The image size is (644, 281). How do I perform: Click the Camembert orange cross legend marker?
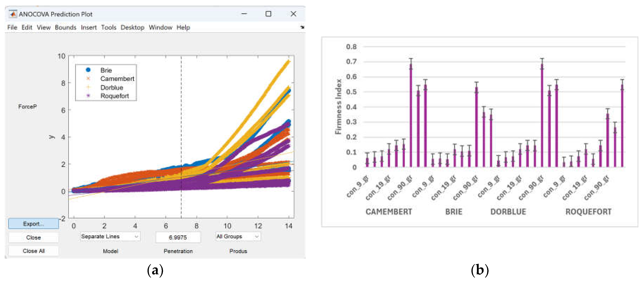(x=88, y=79)
